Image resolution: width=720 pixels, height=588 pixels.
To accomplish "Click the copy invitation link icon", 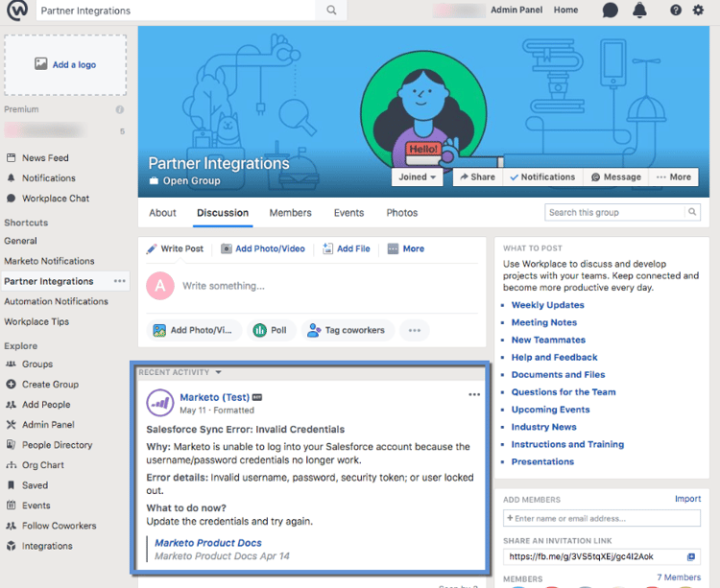I will point(691,556).
